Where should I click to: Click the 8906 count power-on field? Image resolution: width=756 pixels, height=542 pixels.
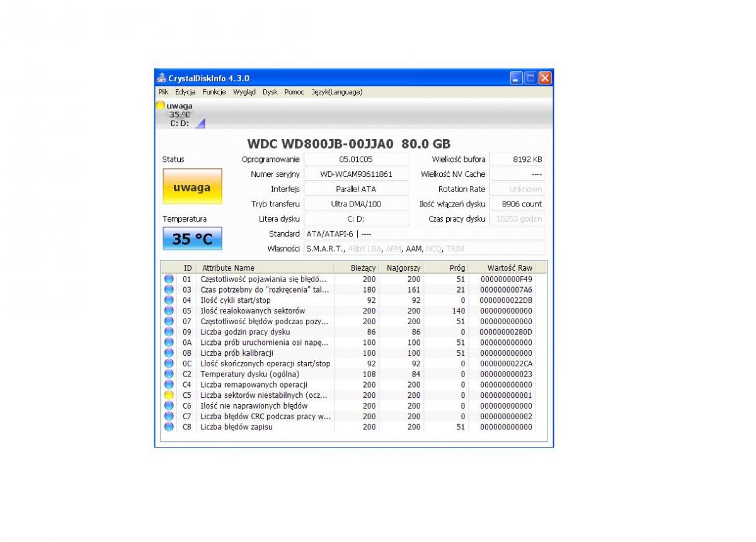[517, 204]
